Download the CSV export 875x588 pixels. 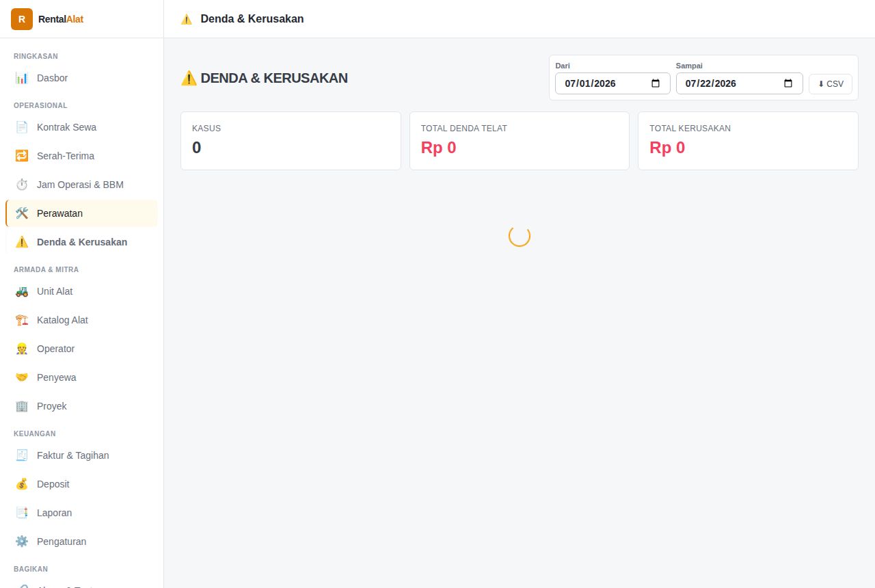831,84
